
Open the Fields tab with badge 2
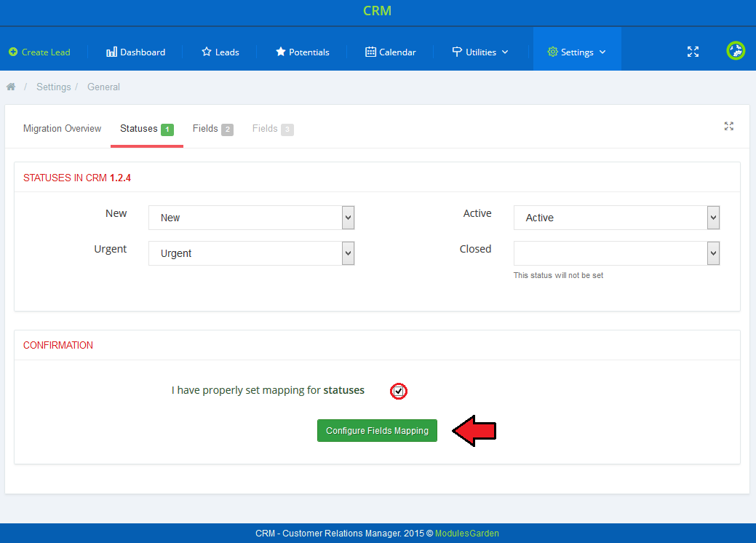point(212,129)
